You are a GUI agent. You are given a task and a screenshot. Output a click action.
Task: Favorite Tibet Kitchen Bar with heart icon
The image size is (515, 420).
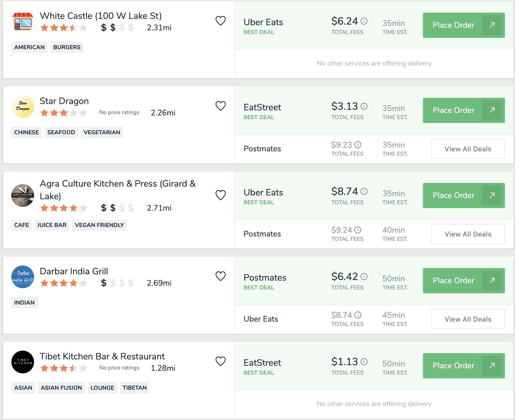pos(221,361)
